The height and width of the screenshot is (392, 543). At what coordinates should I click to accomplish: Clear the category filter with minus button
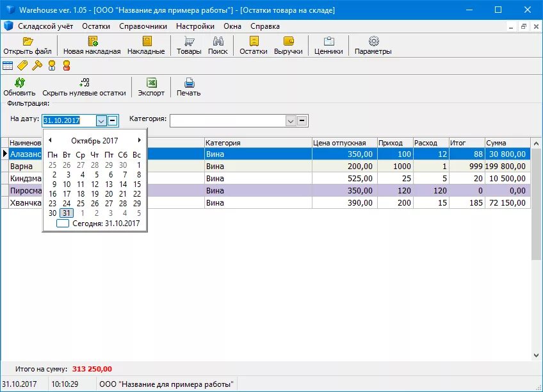(302, 121)
